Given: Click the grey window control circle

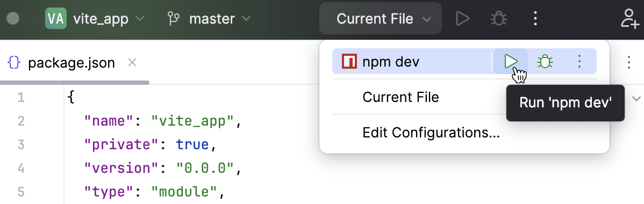Looking at the screenshot, I should click(13, 19).
